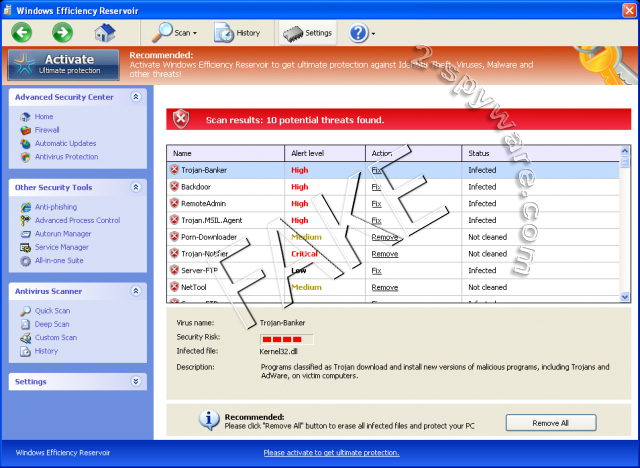Click the red icon beside Porn-Downloader
The image size is (640, 468).
[174, 237]
